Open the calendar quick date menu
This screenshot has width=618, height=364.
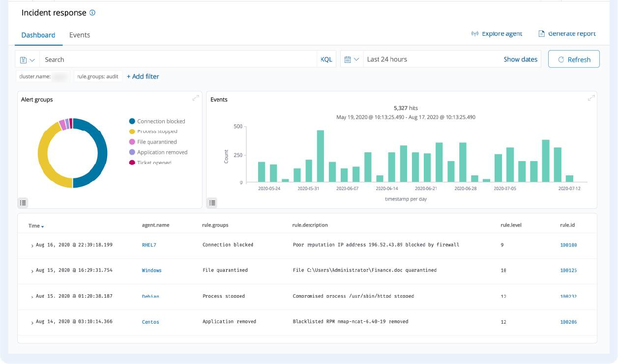coord(352,59)
